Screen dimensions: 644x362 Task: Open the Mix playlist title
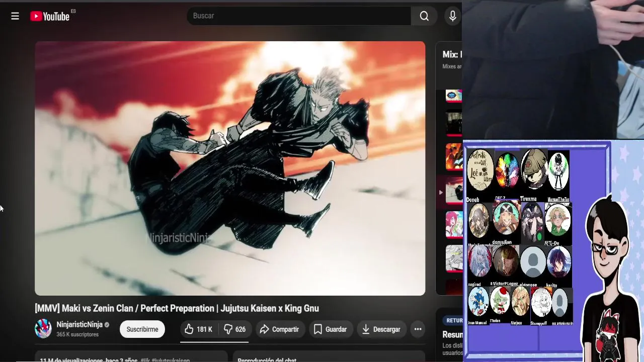coord(452,54)
